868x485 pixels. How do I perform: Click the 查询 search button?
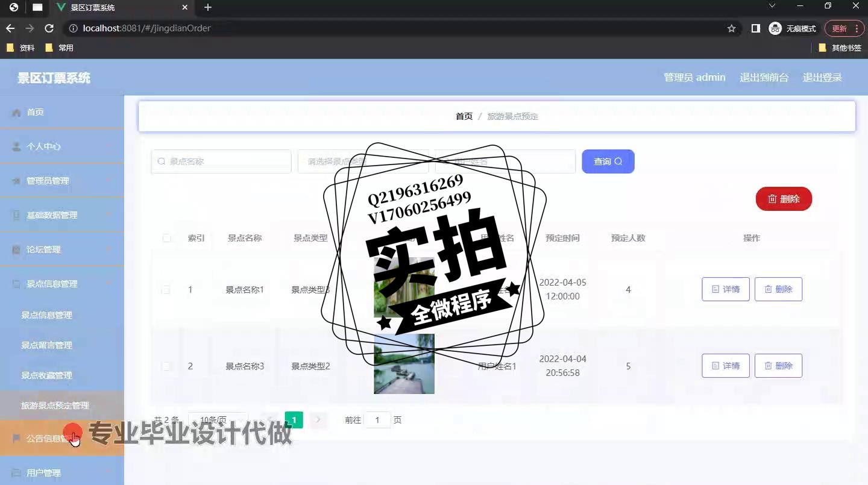[608, 161]
